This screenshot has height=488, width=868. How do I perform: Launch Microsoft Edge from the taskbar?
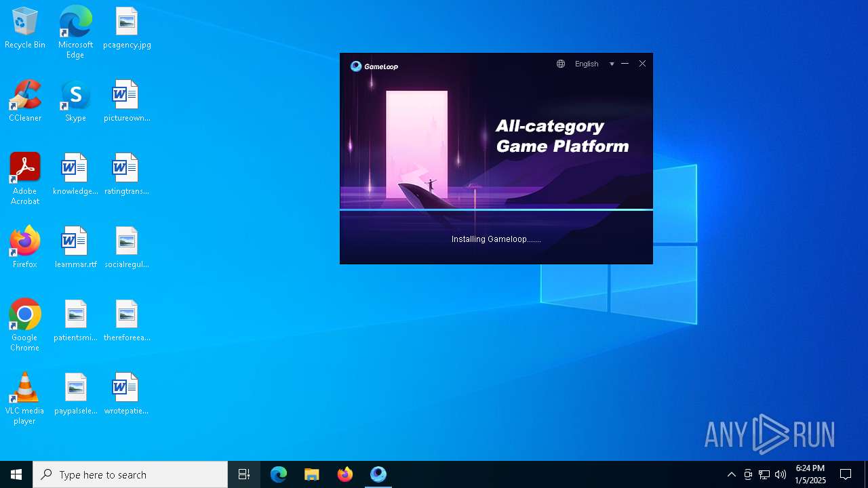(279, 474)
